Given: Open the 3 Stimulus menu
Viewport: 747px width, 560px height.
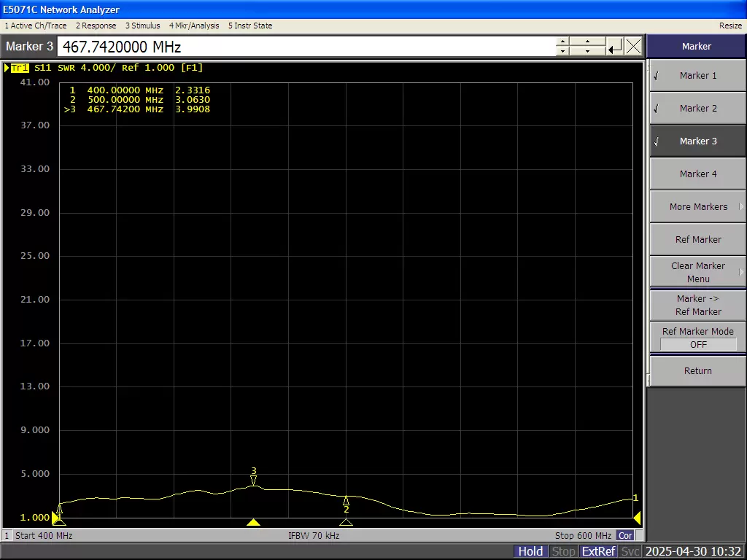Looking at the screenshot, I should point(143,25).
